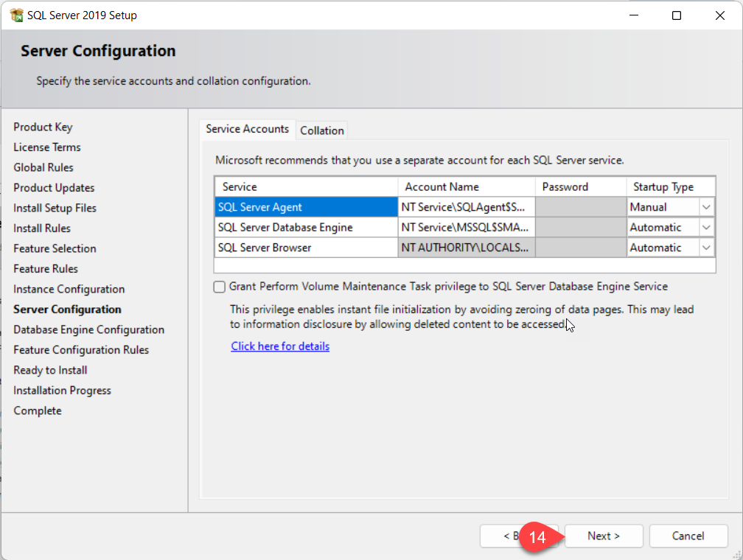Screen dimensions: 743x560
Task: Select the SQL Server Database Engine service cell
Action: tap(306, 228)
